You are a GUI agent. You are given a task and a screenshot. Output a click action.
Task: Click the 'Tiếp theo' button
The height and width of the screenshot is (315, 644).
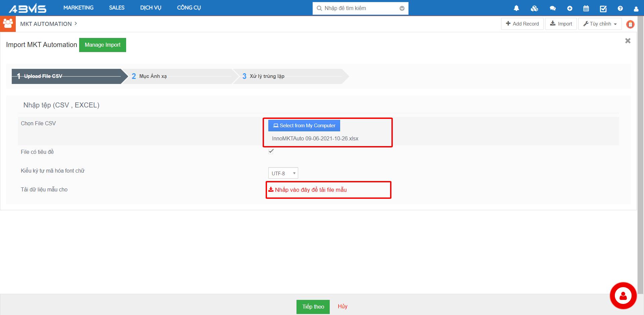pos(313,307)
